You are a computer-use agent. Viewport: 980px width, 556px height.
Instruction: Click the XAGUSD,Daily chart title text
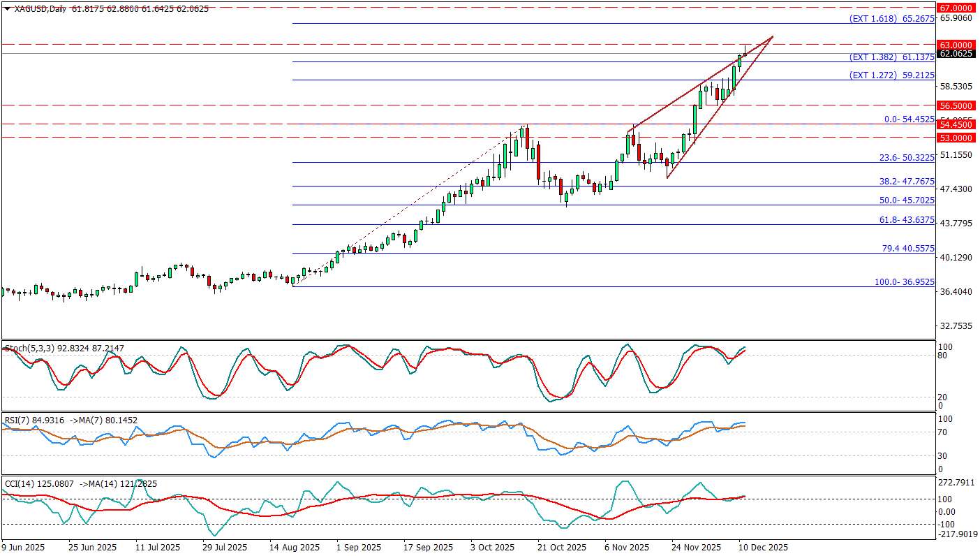pyautogui.click(x=40, y=8)
